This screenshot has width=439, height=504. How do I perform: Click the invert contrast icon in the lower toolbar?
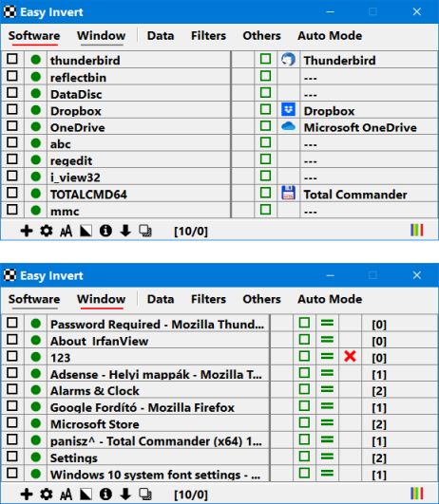click(86, 495)
